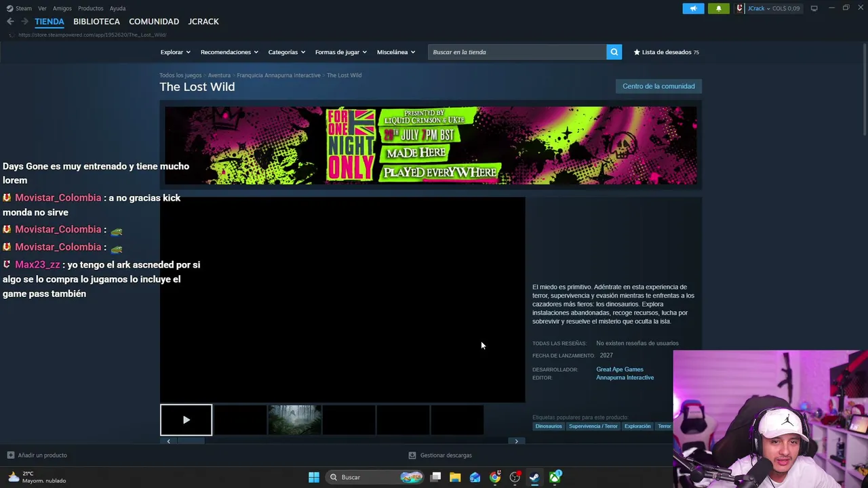This screenshot has width=868, height=488.
Task: Click the Windows taskbar Buscar search box
Action: click(x=374, y=477)
